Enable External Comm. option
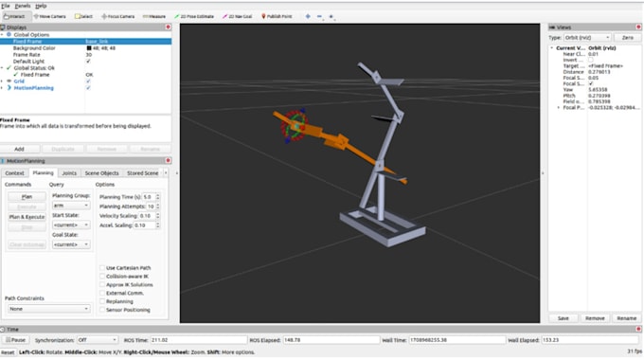Image resolution: width=644 pixels, height=360 pixels. click(x=102, y=293)
